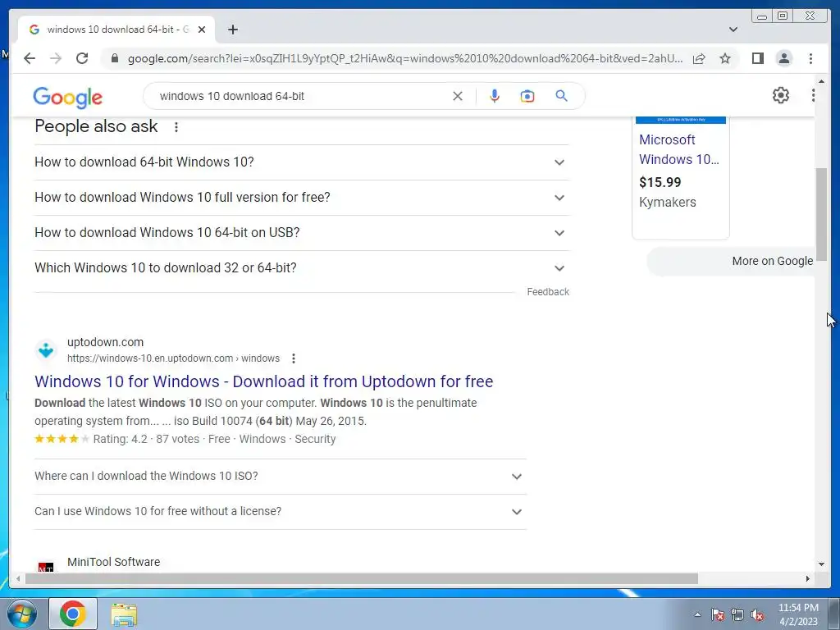Open a new tab with the plus icon
The image size is (840, 630).
232,30
